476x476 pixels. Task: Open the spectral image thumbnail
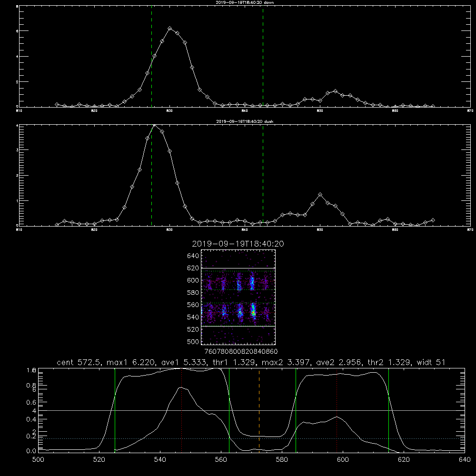coord(238,297)
